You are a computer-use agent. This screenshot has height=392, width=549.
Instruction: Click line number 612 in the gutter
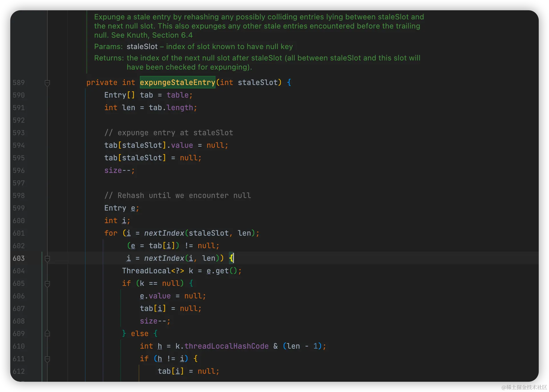[19, 371]
